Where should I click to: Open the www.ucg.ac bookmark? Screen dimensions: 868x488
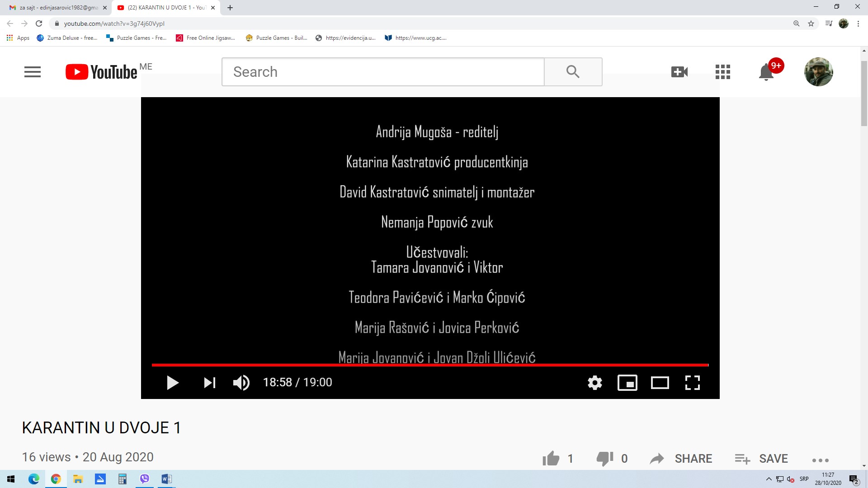pos(415,38)
